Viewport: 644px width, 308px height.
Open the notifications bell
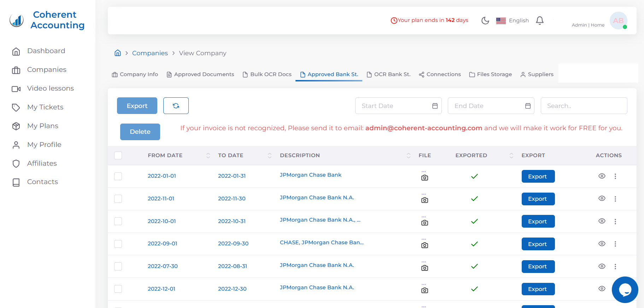[x=539, y=21]
